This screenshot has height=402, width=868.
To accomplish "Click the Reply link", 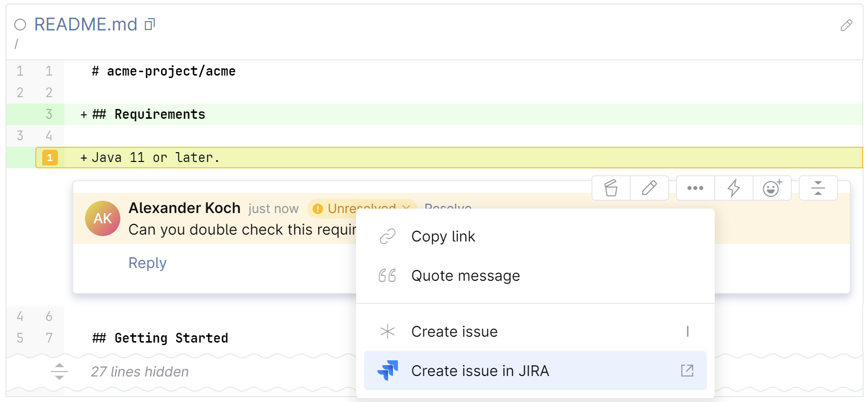I will (x=147, y=263).
